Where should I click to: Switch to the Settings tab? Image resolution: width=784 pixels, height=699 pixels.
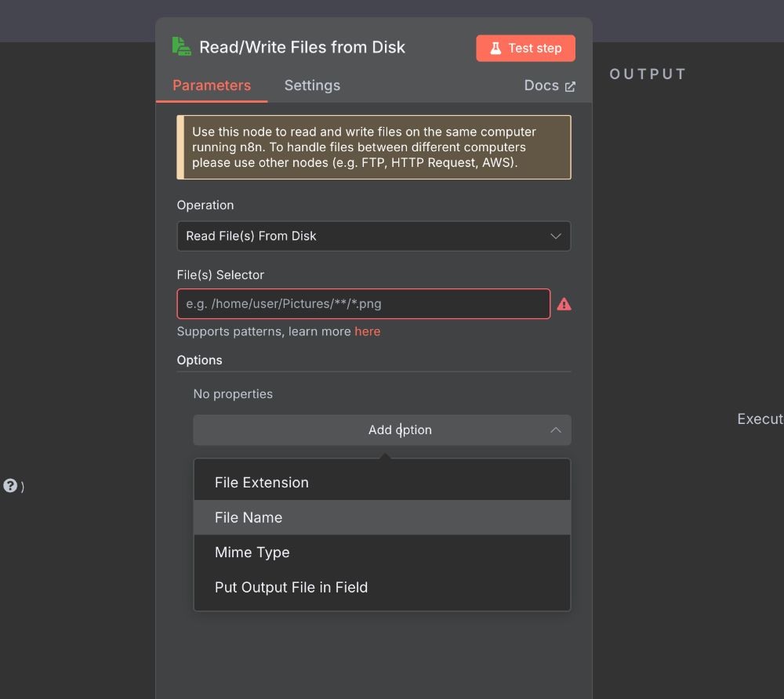[312, 85]
